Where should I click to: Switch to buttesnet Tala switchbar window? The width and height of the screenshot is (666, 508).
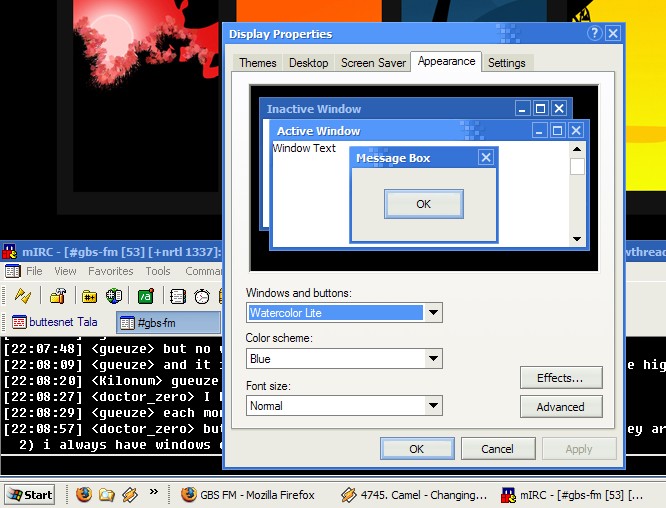(55, 322)
